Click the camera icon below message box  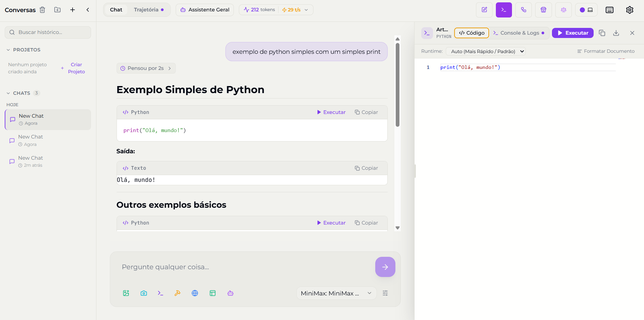(144, 293)
